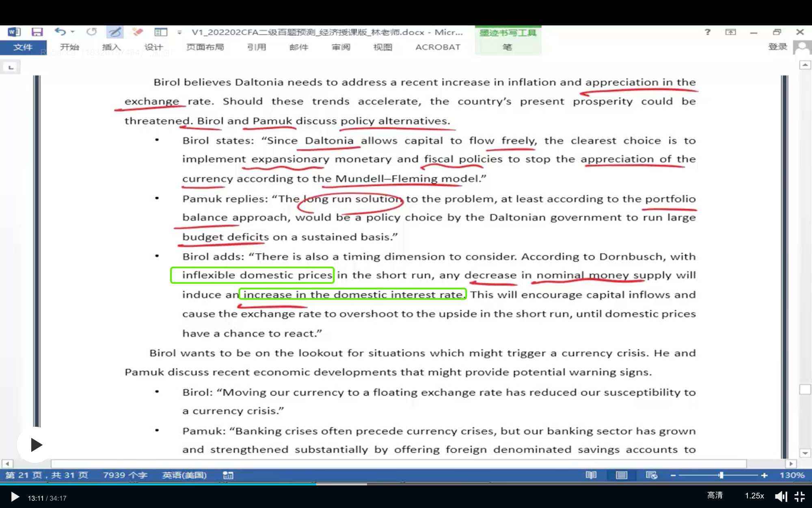
Task: Click the Save icon in quick access toolbar
Action: [37, 32]
